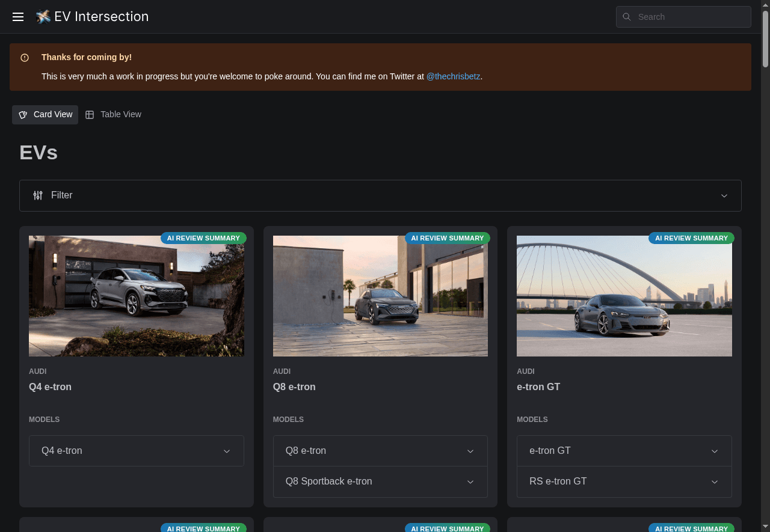Open the hamburger navigation menu
This screenshot has height=532, width=770.
click(x=18, y=17)
